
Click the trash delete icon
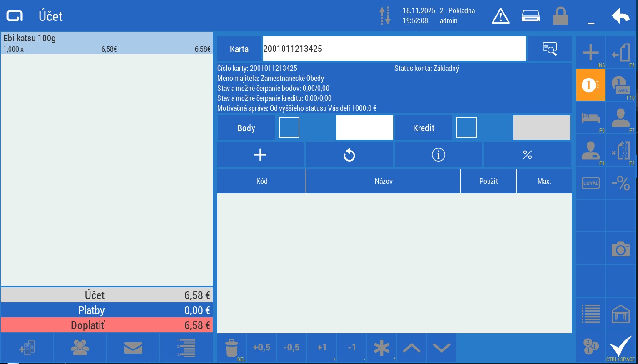tap(232, 348)
